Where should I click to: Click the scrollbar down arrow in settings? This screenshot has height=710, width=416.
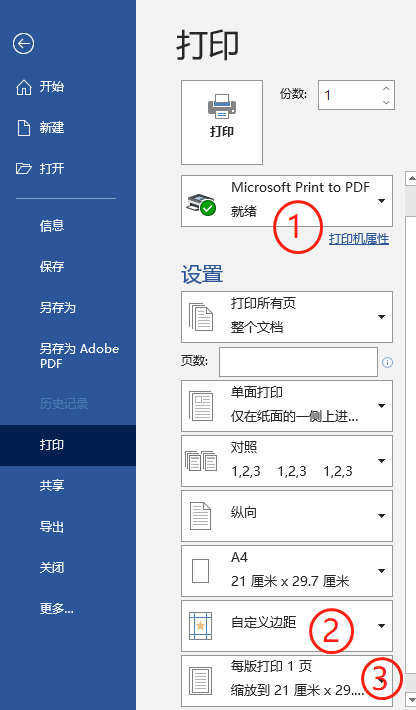(411, 698)
